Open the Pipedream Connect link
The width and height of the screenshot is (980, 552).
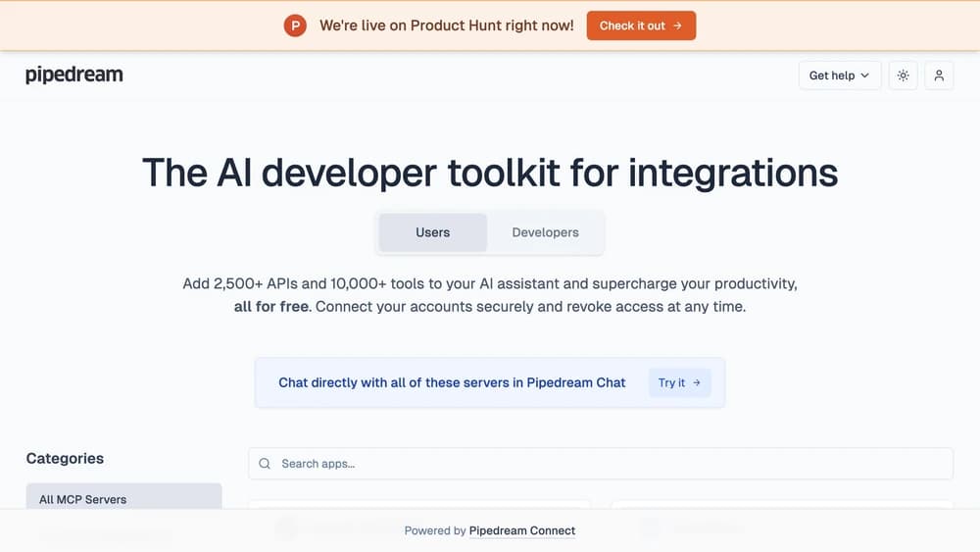coord(522,530)
